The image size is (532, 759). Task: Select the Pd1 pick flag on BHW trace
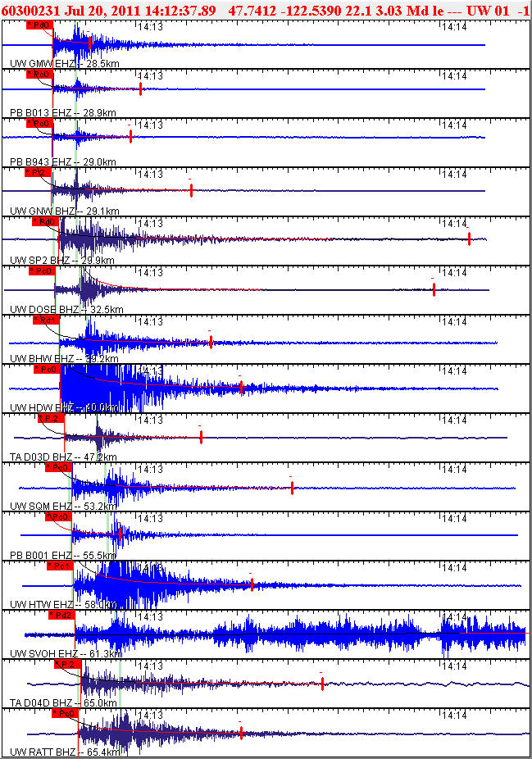pyautogui.click(x=47, y=320)
